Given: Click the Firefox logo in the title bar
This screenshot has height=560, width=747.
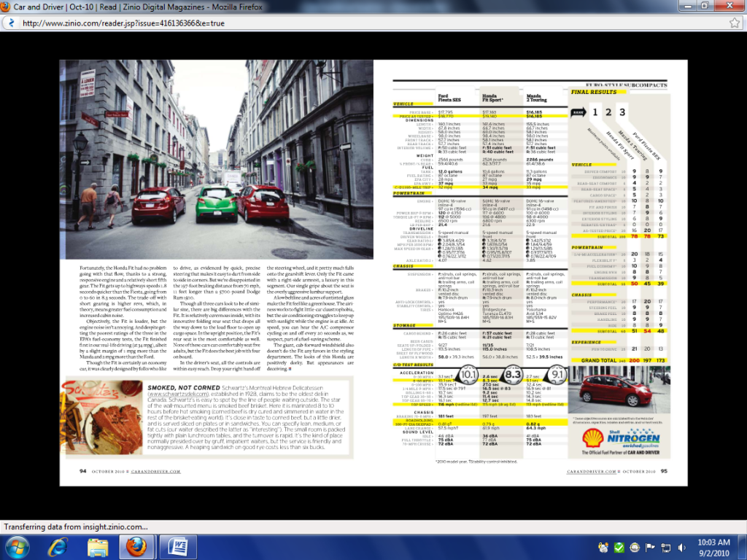Looking at the screenshot, I should click(5, 7).
